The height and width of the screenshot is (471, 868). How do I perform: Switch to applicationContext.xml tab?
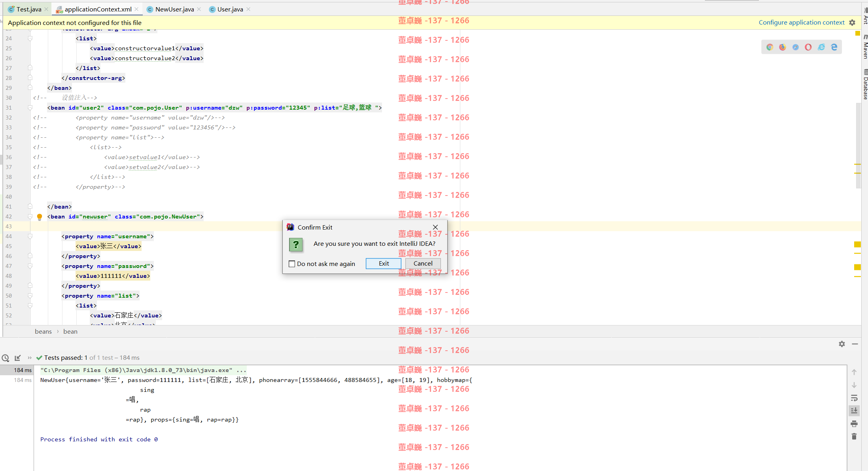[98, 9]
